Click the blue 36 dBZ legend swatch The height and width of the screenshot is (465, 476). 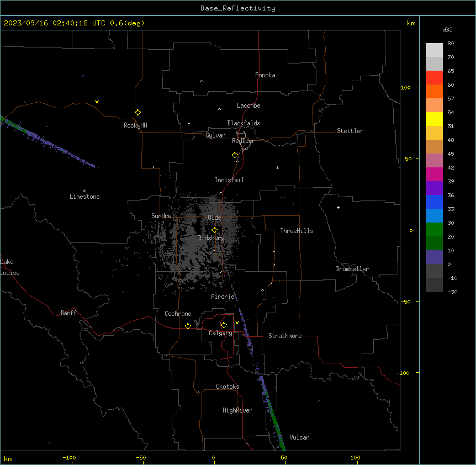(434, 202)
